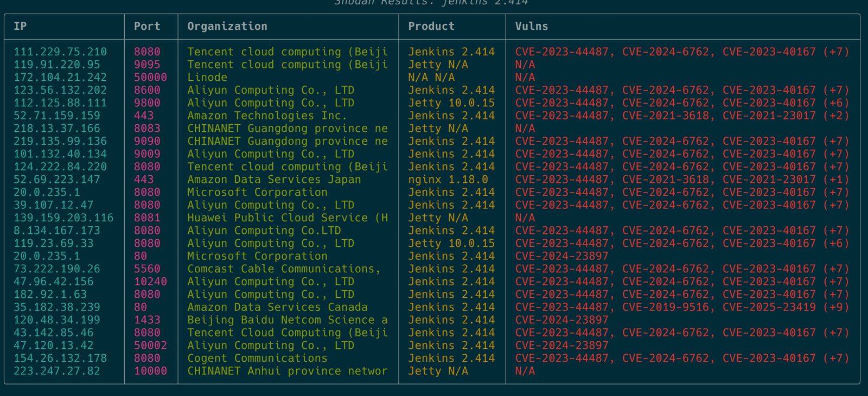
Task: Click port value 8600
Action: click(x=147, y=90)
